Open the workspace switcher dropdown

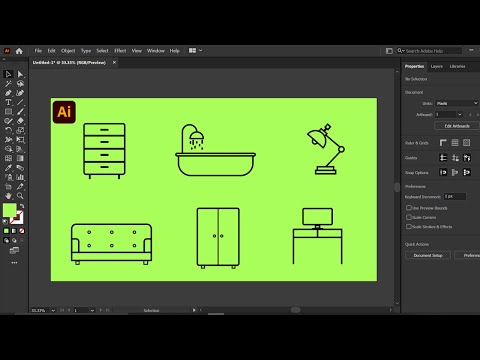(196, 51)
